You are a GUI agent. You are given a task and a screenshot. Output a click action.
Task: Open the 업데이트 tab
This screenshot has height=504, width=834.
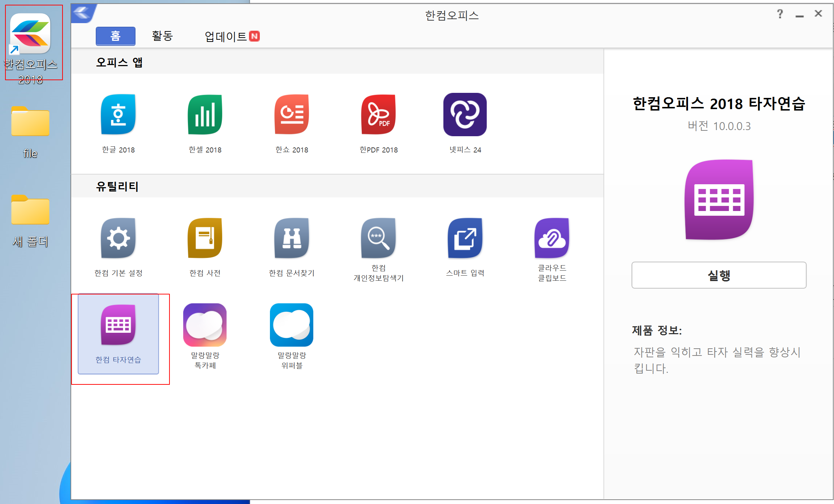pyautogui.click(x=232, y=36)
